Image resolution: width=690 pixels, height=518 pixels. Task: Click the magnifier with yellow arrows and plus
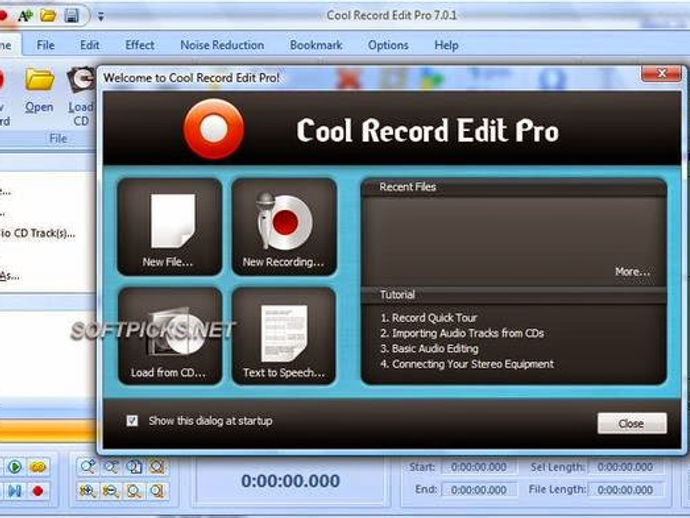[x=87, y=490]
